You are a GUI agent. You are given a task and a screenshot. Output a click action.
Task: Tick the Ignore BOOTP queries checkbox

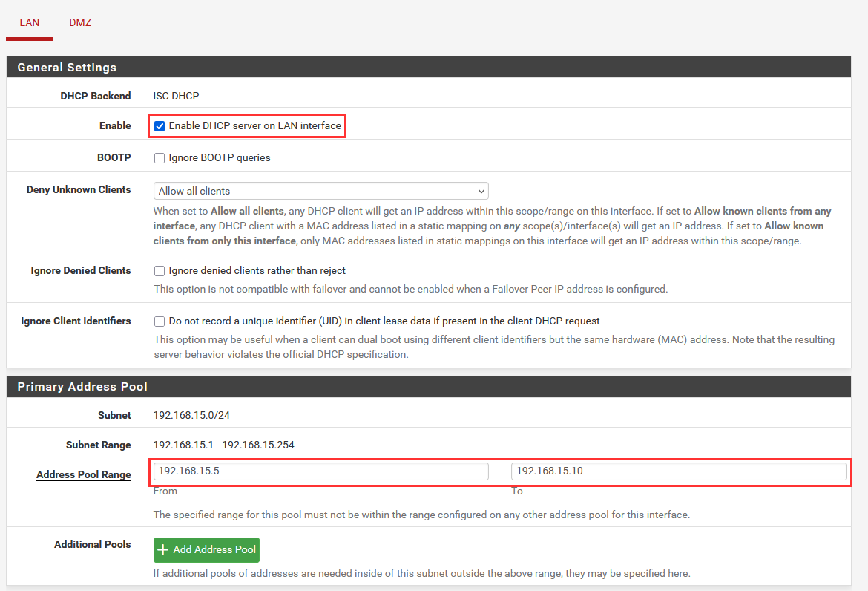[x=160, y=158]
